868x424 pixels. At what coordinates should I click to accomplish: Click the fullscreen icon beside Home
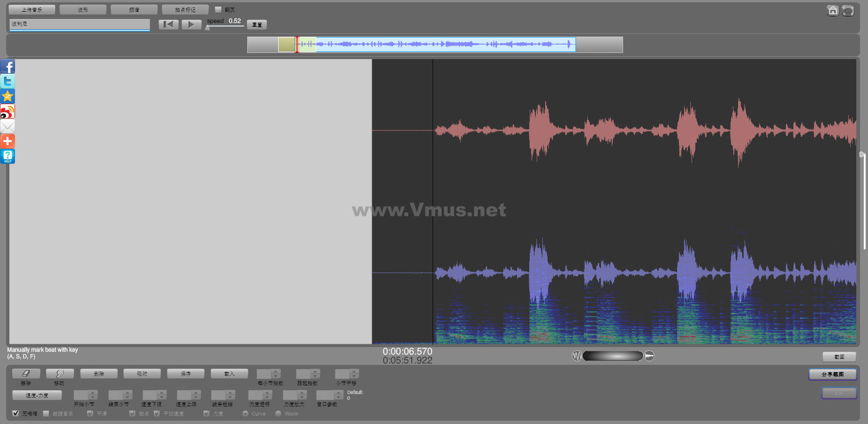(x=848, y=10)
